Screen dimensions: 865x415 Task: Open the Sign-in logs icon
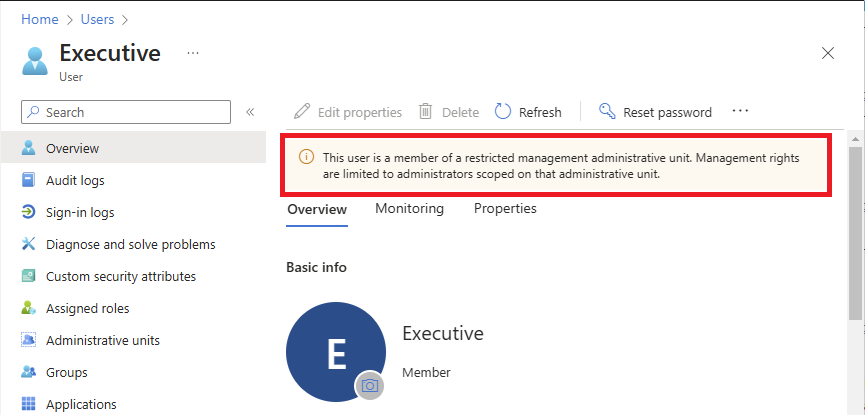[x=28, y=212]
